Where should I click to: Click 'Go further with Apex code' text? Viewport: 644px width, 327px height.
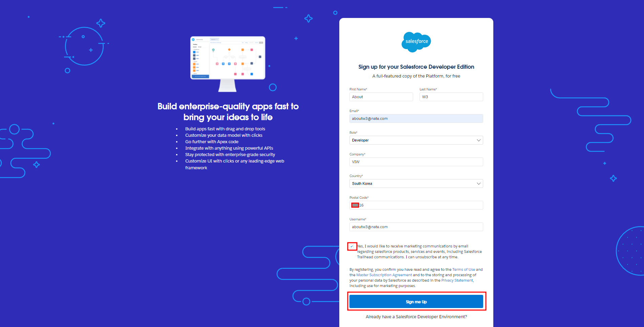click(212, 142)
